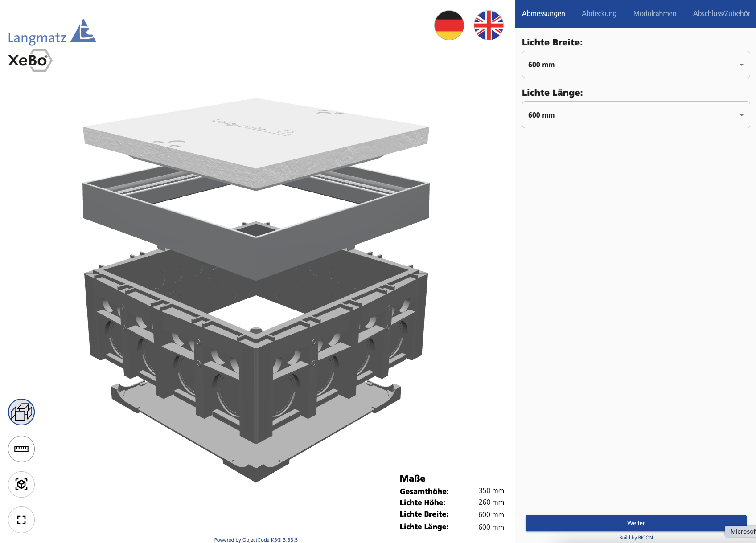The height and width of the screenshot is (543, 756).
Task: Select the Abmessungen tab
Action: (x=543, y=14)
